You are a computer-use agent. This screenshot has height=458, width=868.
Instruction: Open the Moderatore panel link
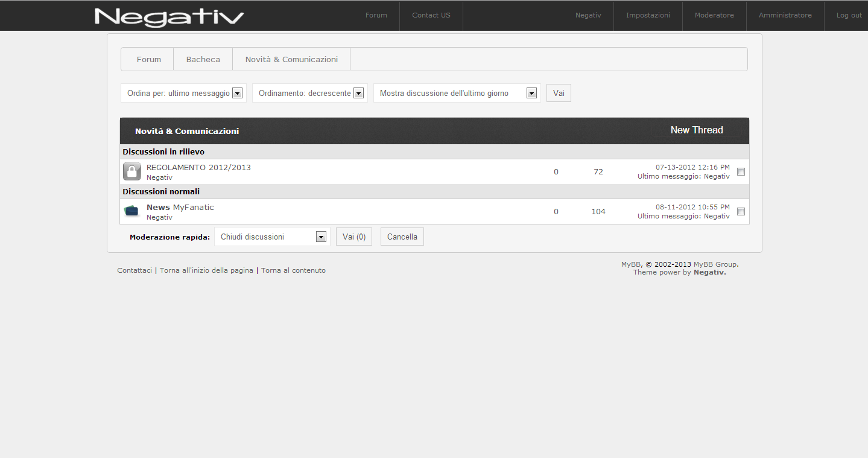point(714,15)
